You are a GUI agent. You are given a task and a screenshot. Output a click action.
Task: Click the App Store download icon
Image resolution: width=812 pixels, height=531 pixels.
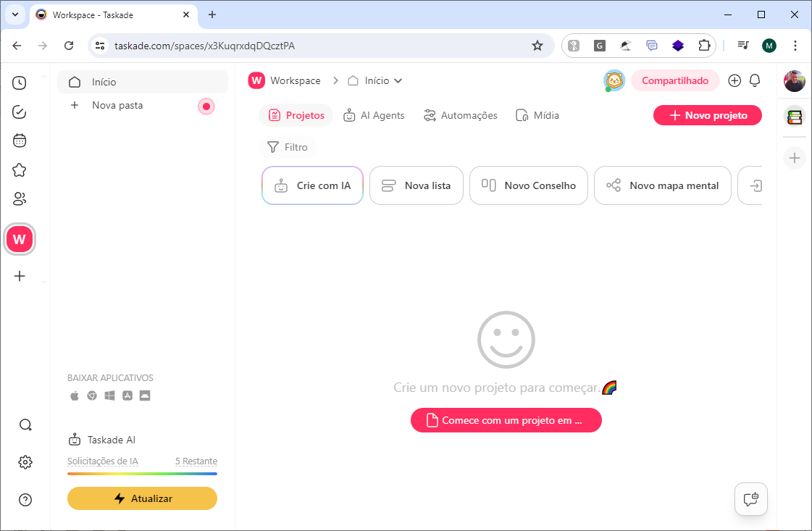coord(127,396)
